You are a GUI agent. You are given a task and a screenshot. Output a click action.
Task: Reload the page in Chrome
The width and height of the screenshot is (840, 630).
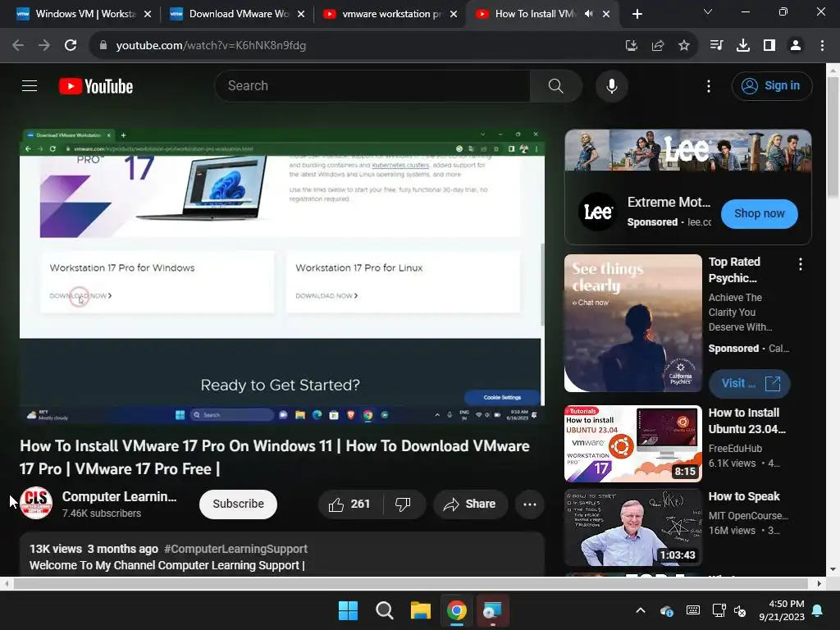pos(71,46)
